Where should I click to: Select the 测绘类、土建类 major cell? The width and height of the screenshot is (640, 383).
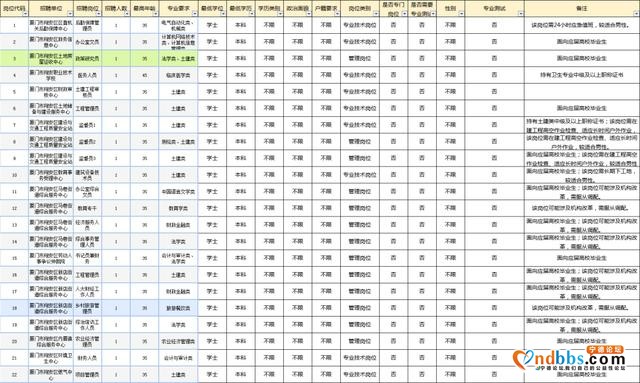coord(178,142)
